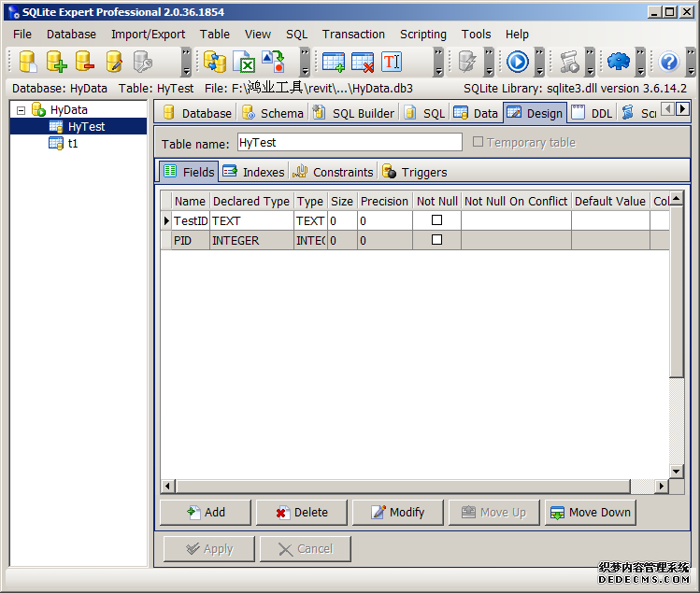Toggle Not Null checkbox for PID

pyautogui.click(x=436, y=240)
